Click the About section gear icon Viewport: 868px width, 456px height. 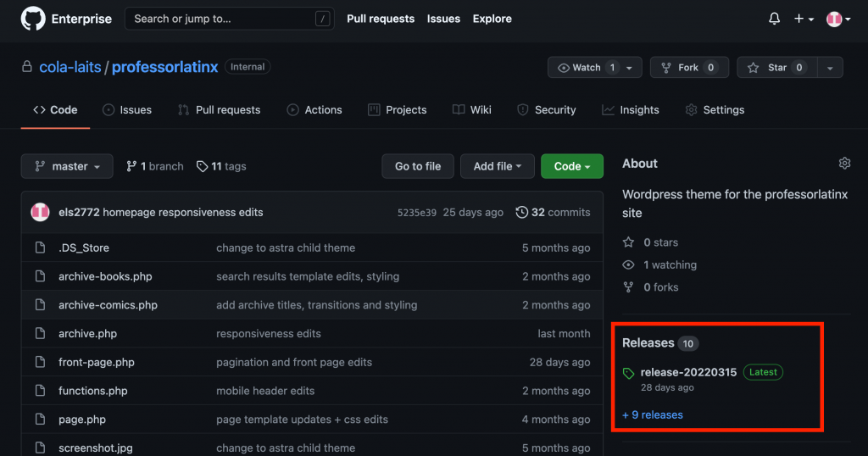pos(844,164)
